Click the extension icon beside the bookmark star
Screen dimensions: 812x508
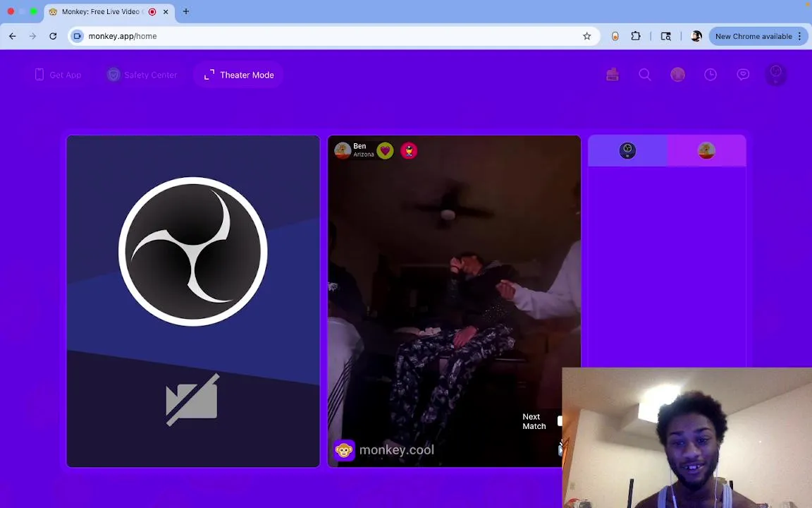[x=615, y=36]
